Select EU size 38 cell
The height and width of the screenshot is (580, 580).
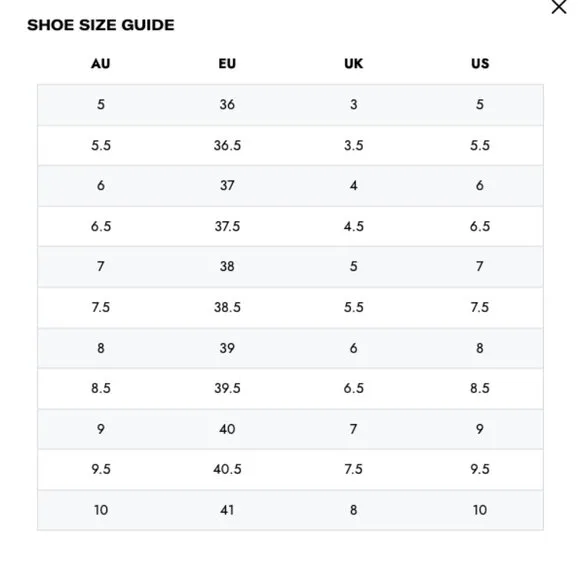[227, 266]
